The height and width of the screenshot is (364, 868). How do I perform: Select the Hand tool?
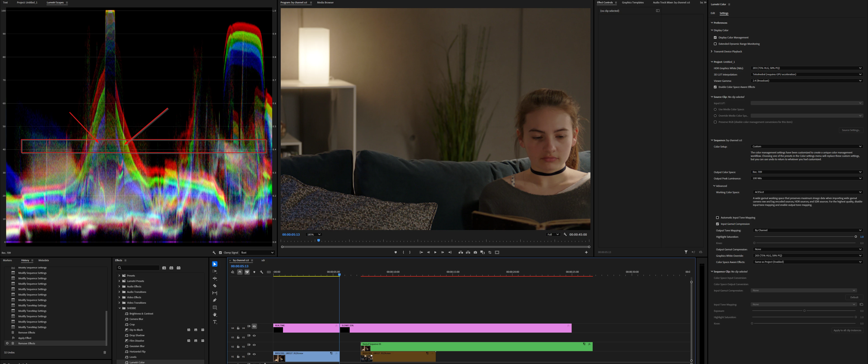pyautogui.click(x=215, y=315)
